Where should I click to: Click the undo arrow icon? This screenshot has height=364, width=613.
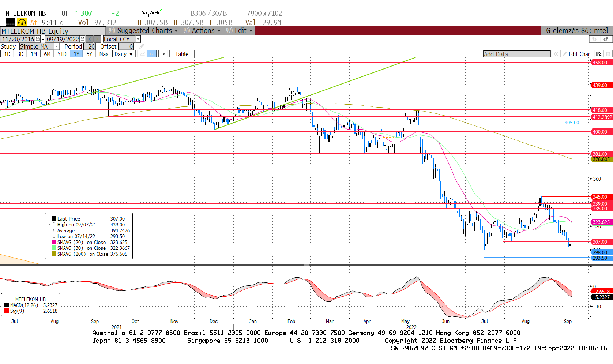point(595,39)
